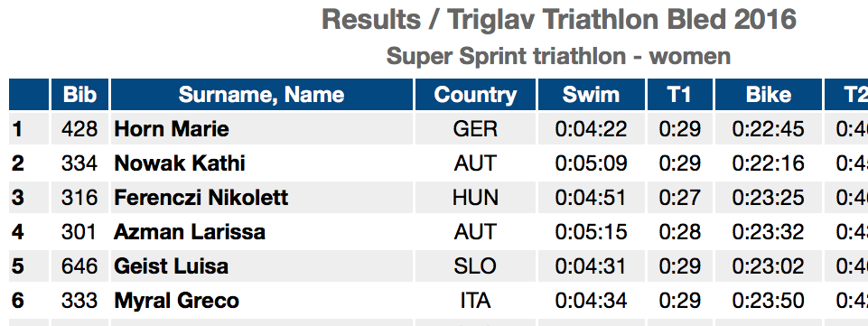Click bib number 428
This screenshot has width=868, height=326.
tap(79, 129)
